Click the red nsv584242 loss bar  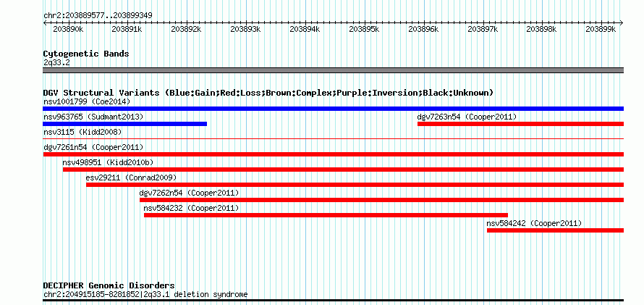[x=555, y=230]
